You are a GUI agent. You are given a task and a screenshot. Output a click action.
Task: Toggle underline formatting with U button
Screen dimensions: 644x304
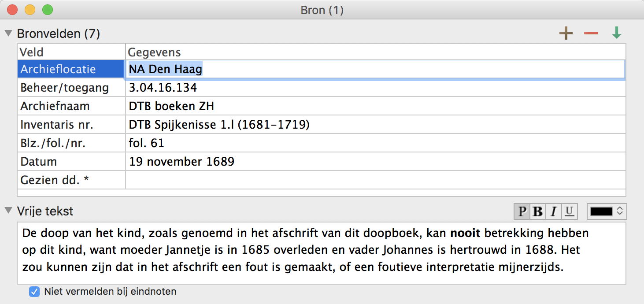coord(569,212)
